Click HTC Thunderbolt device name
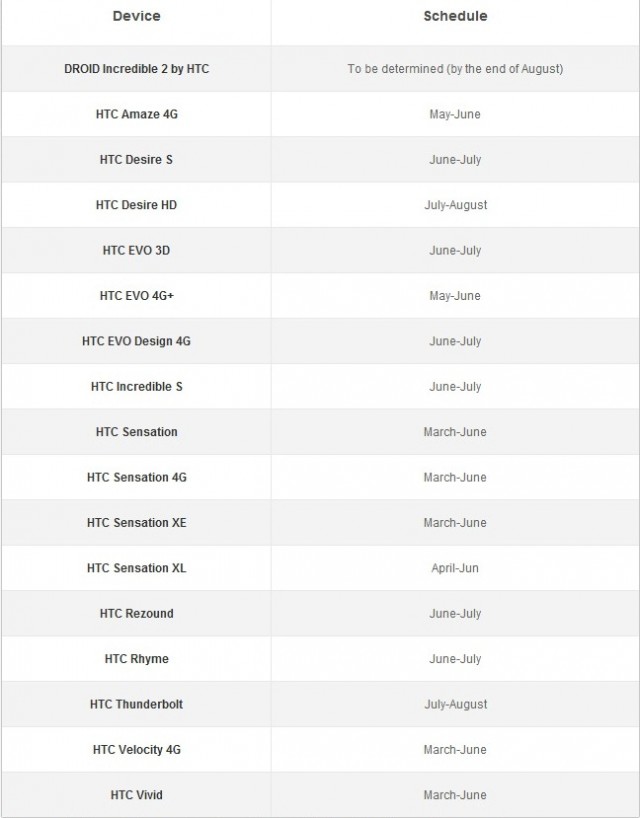Screen dimensions: 640x818 tap(136, 704)
